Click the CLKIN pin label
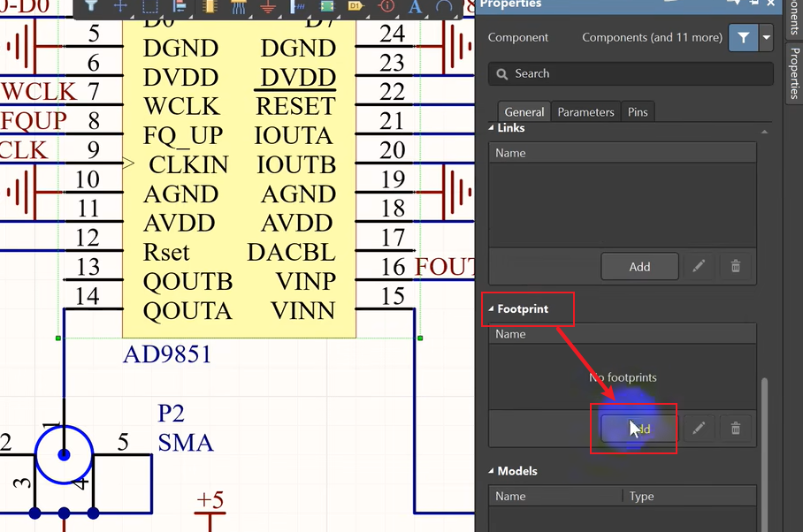The image size is (803, 532). click(188, 164)
